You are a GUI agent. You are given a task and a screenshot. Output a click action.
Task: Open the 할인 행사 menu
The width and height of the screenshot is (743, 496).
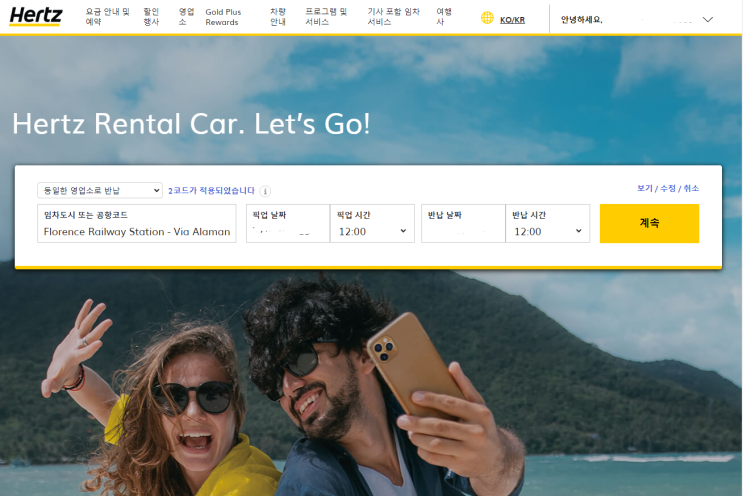pos(152,17)
